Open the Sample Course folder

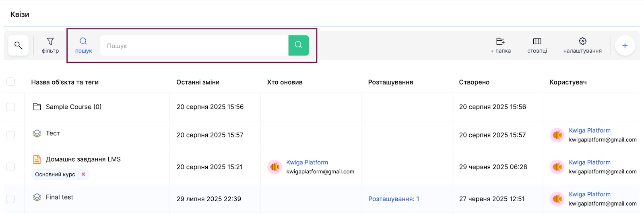[x=73, y=107]
